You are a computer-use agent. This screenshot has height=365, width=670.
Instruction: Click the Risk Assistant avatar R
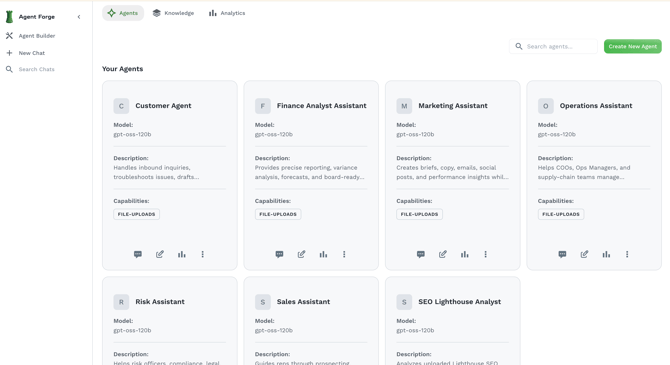click(121, 302)
